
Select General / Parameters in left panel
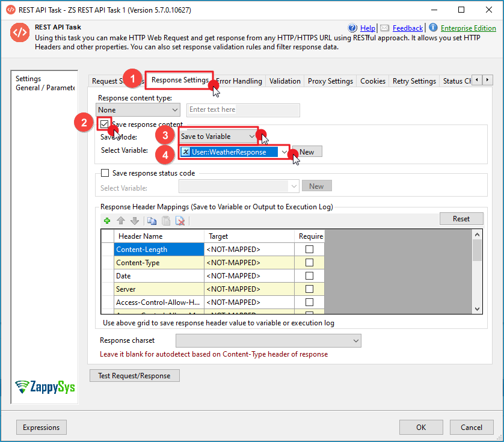pos(45,88)
